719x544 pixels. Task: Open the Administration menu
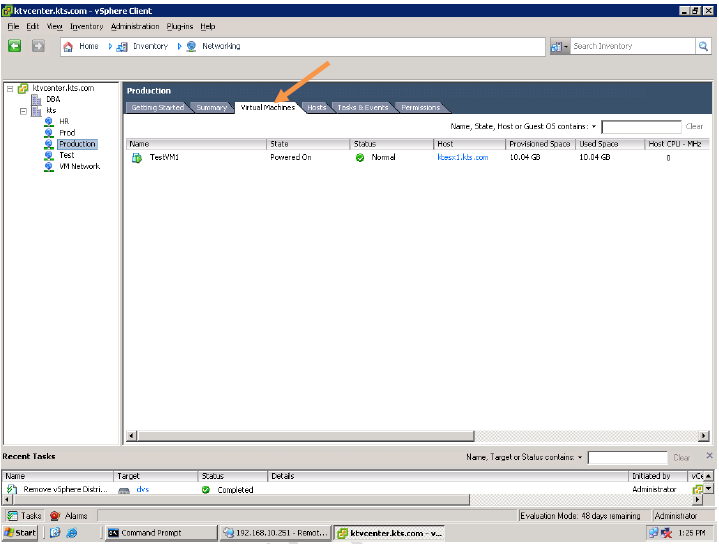pos(135,27)
